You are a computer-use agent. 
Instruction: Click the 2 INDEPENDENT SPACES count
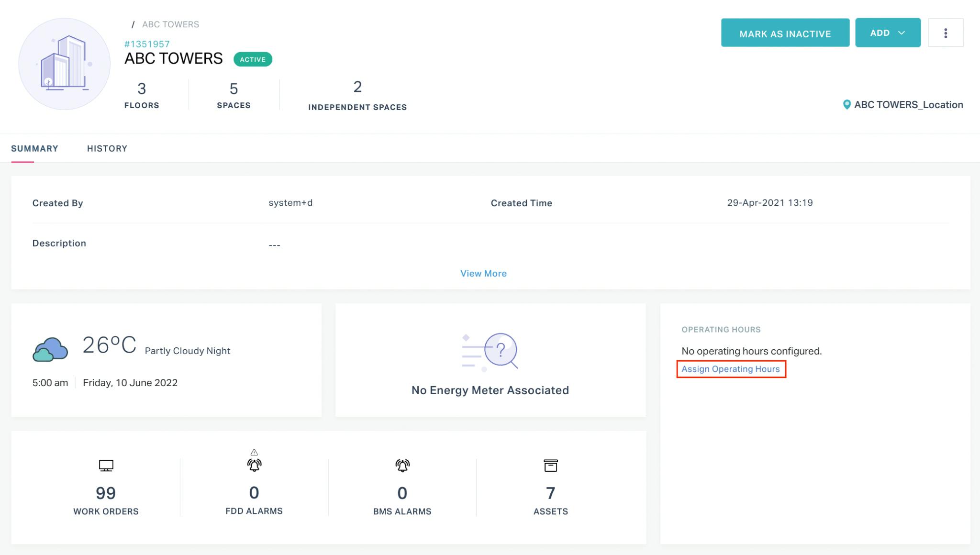(357, 95)
